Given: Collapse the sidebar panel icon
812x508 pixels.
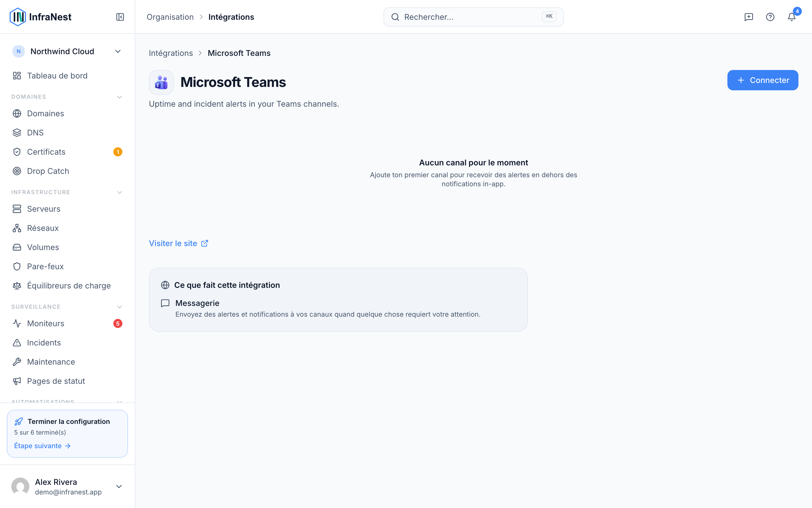Looking at the screenshot, I should pos(120,17).
